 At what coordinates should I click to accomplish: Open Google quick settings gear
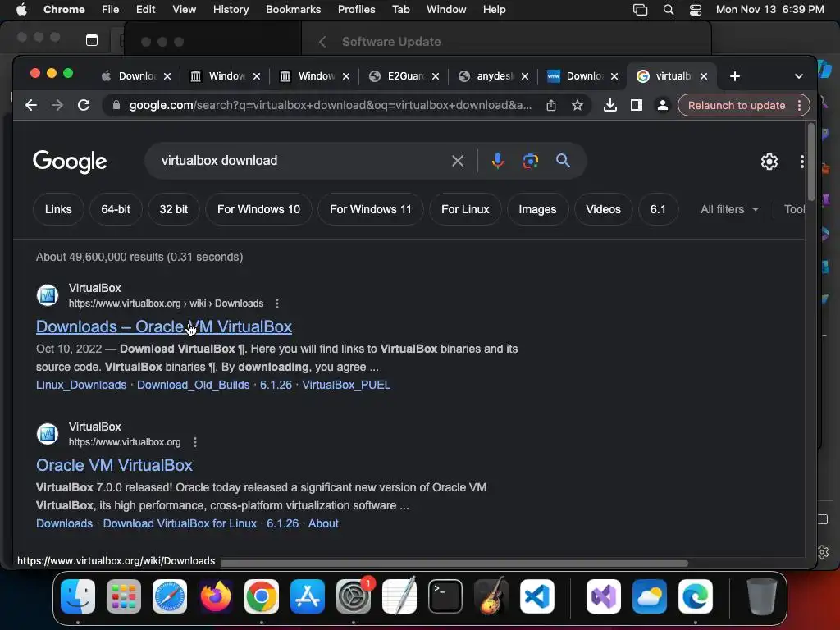[x=769, y=162]
